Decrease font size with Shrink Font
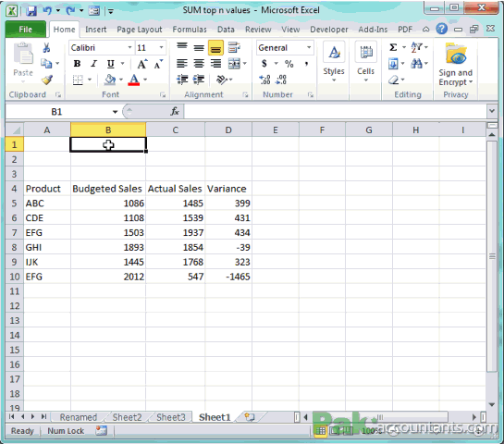The width and height of the screenshot is (504, 444). [x=158, y=64]
